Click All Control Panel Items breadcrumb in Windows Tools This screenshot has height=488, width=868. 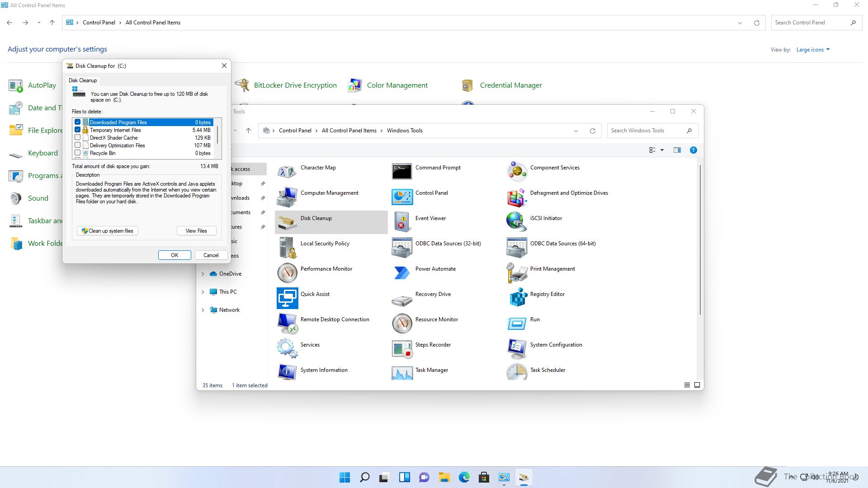(349, 131)
